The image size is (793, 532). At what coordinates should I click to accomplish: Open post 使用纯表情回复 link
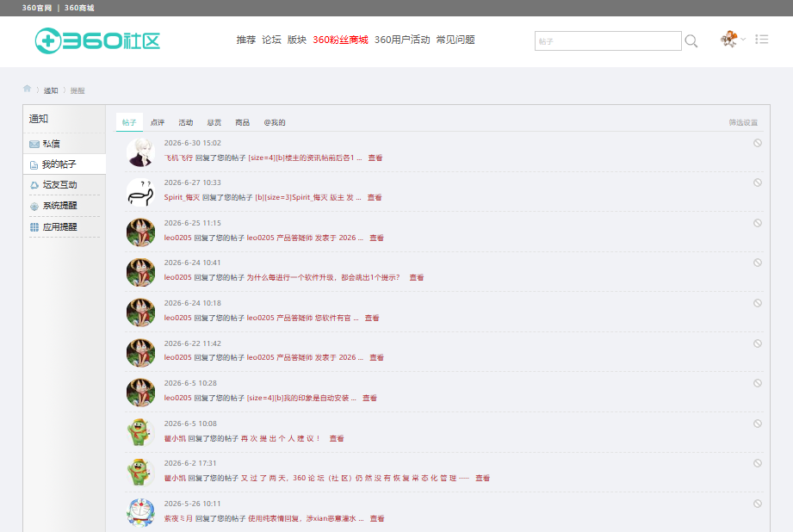coord(306,518)
